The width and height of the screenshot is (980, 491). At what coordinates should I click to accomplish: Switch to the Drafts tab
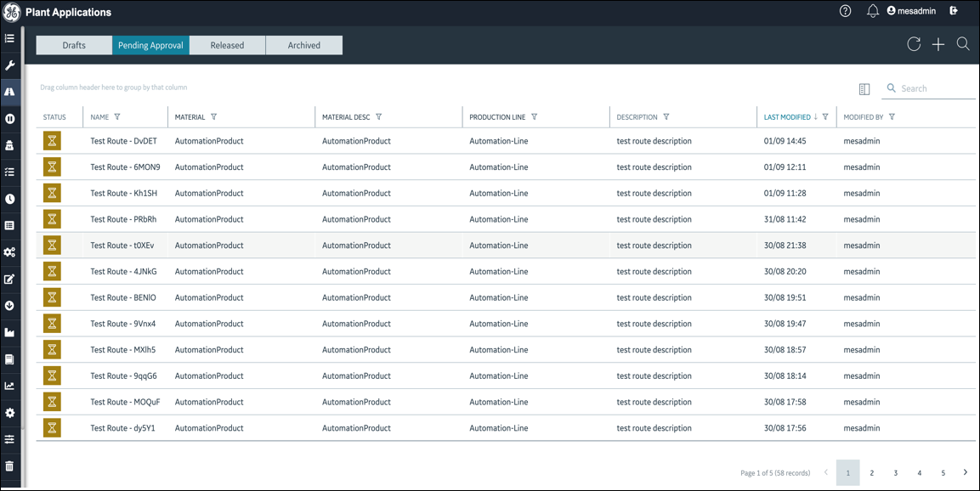point(74,45)
